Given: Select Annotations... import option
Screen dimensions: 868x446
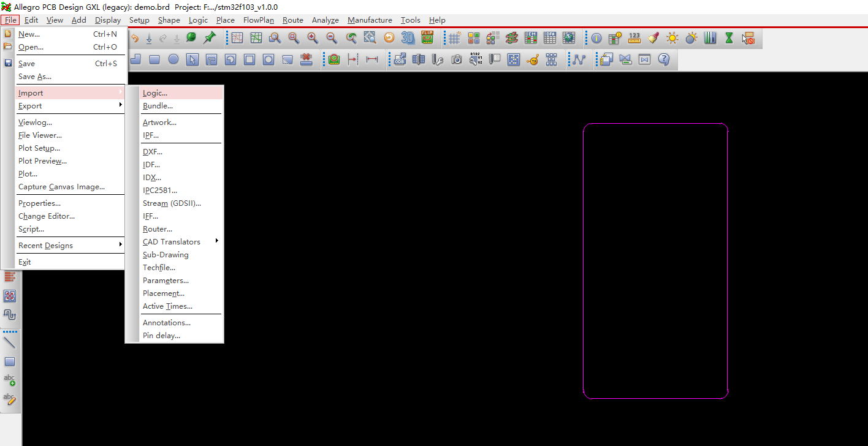Looking at the screenshot, I should tap(181, 323).
